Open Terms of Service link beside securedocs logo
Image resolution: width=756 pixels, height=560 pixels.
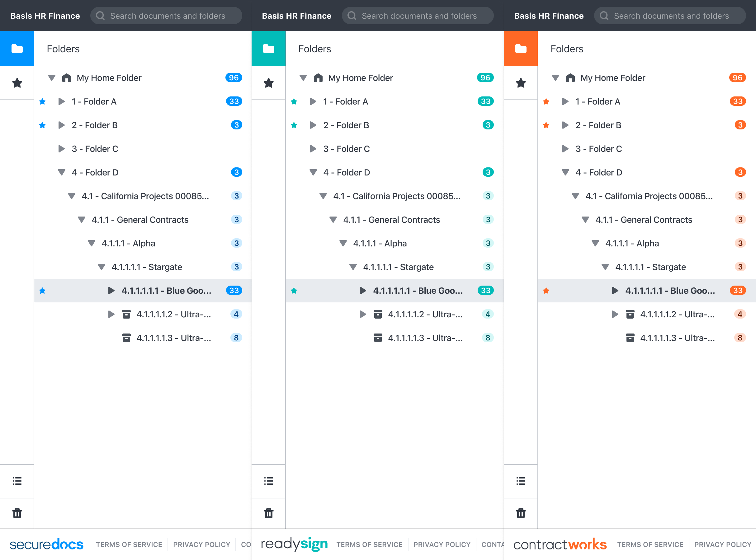click(129, 544)
